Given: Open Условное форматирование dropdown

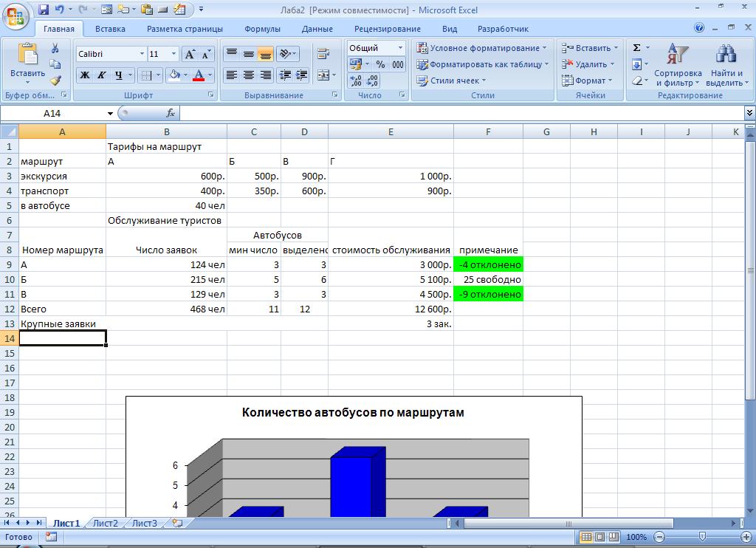Looking at the screenshot, I should coord(481,48).
